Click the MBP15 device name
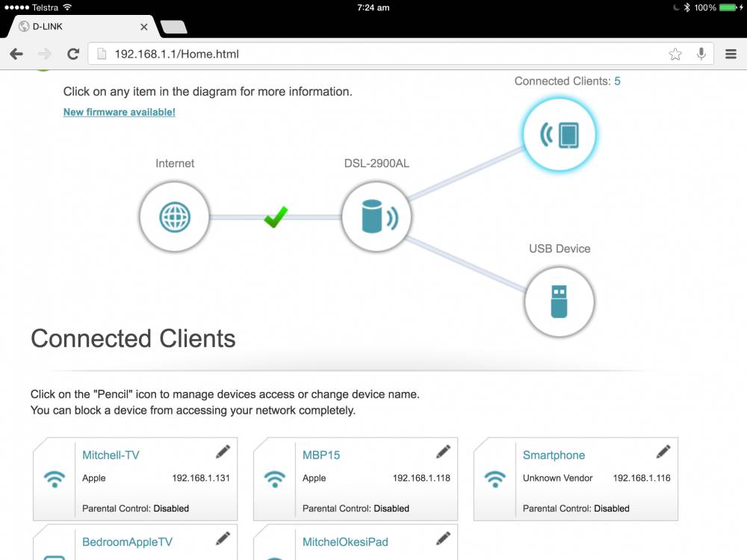Screen dimensions: 747x560 point(321,455)
